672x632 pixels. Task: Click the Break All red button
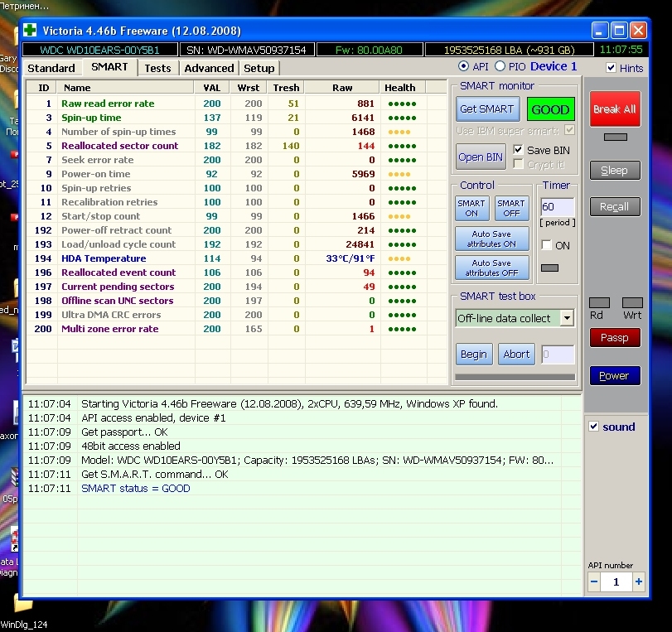tap(614, 109)
